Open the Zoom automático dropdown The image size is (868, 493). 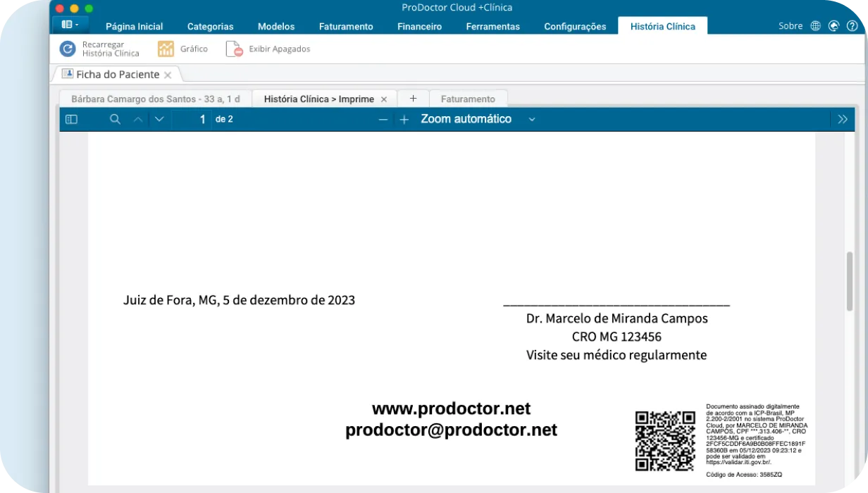click(476, 119)
